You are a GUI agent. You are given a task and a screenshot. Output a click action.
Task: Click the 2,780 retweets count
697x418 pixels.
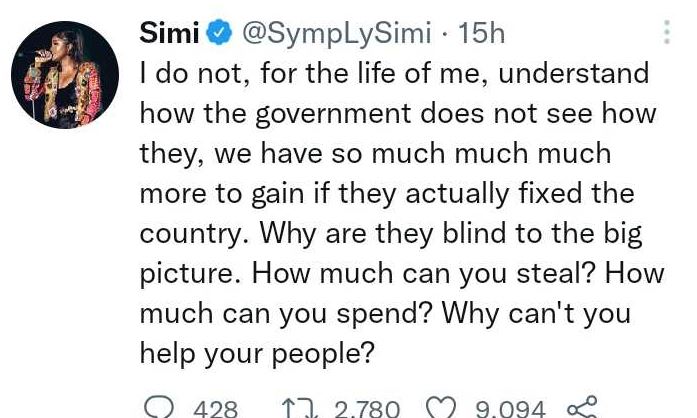366,408
